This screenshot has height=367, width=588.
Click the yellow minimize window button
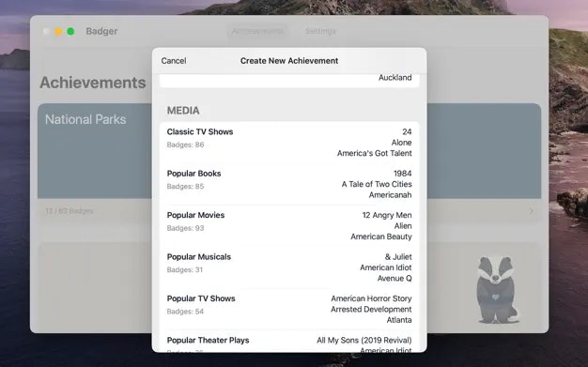pos(58,32)
